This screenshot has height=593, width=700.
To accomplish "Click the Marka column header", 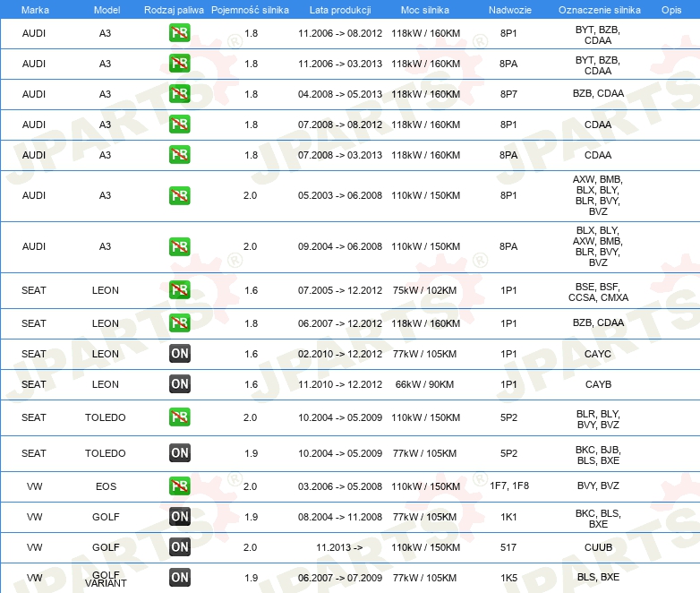I will 34,9.
